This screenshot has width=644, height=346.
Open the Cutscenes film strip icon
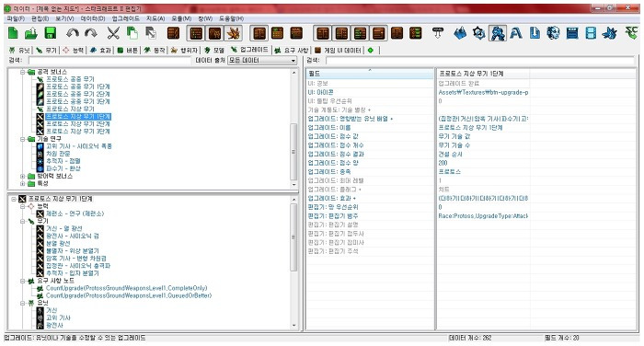591,33
